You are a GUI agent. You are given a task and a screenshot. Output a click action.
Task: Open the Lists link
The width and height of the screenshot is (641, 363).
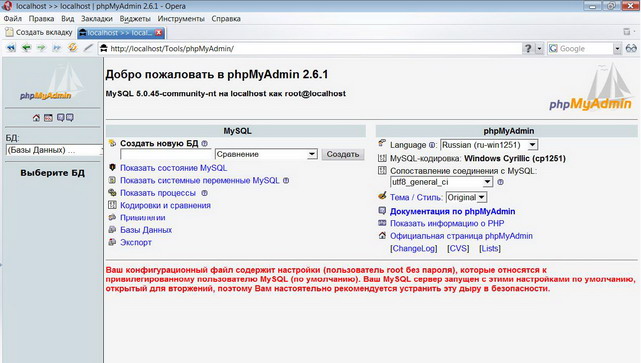490,249
